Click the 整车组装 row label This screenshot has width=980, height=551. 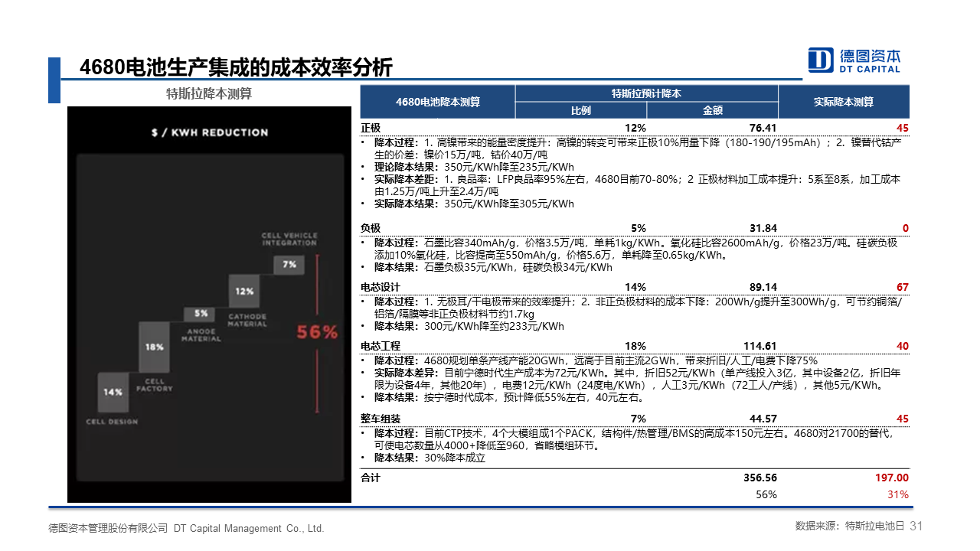click(381, 419)
